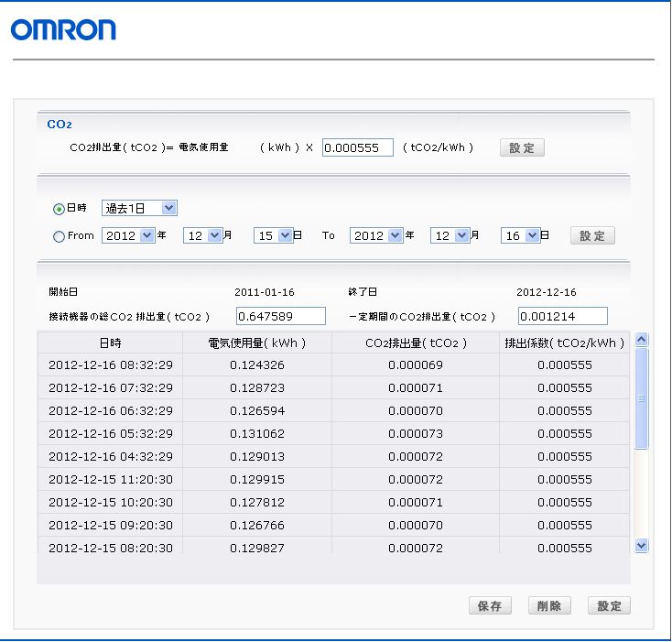Click the table scrollbar down arrow
672x642 pixels.
(641, 545)
